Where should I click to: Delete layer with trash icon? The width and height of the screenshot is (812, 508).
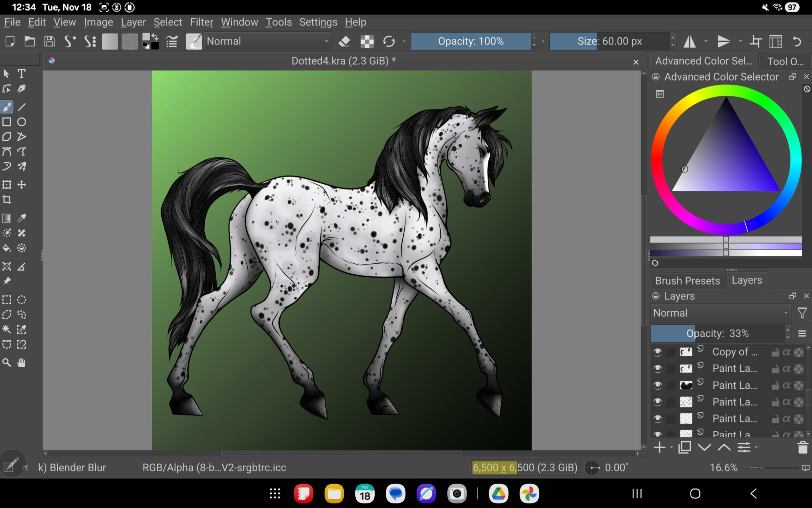(802, 448)
